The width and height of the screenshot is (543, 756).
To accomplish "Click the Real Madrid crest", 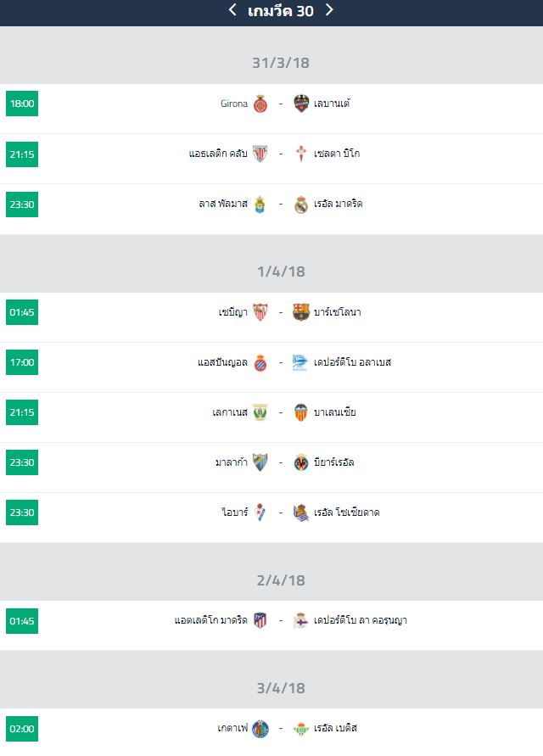I will click(301, 204).
